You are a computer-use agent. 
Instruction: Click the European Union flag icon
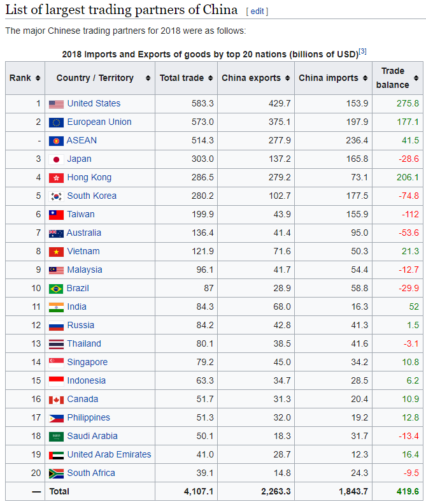pyautogui.click(x=56, y=122)
